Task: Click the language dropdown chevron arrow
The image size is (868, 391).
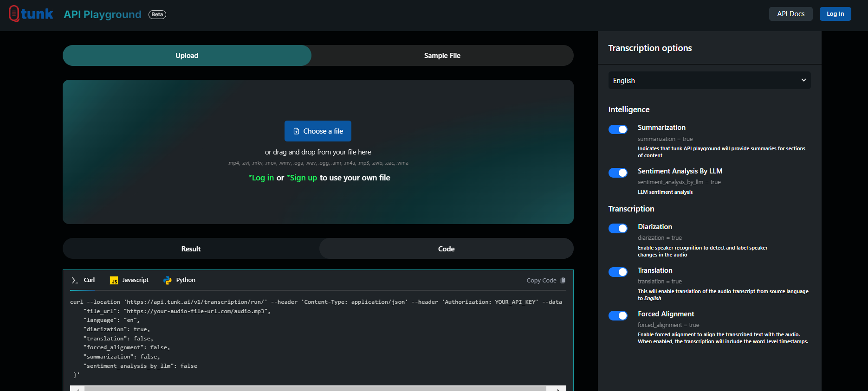Action: tap(803, 80)
